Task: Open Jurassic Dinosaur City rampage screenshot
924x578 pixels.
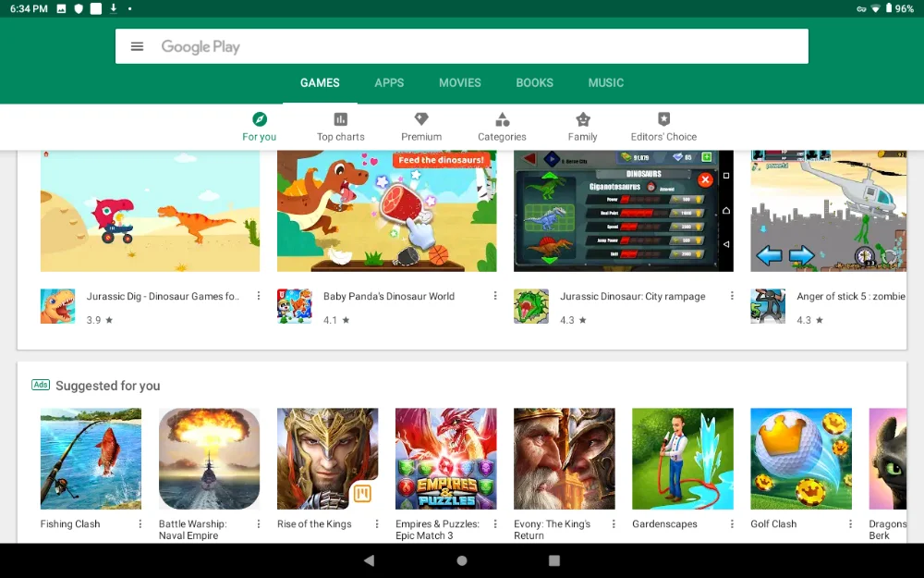Action: 624,211
